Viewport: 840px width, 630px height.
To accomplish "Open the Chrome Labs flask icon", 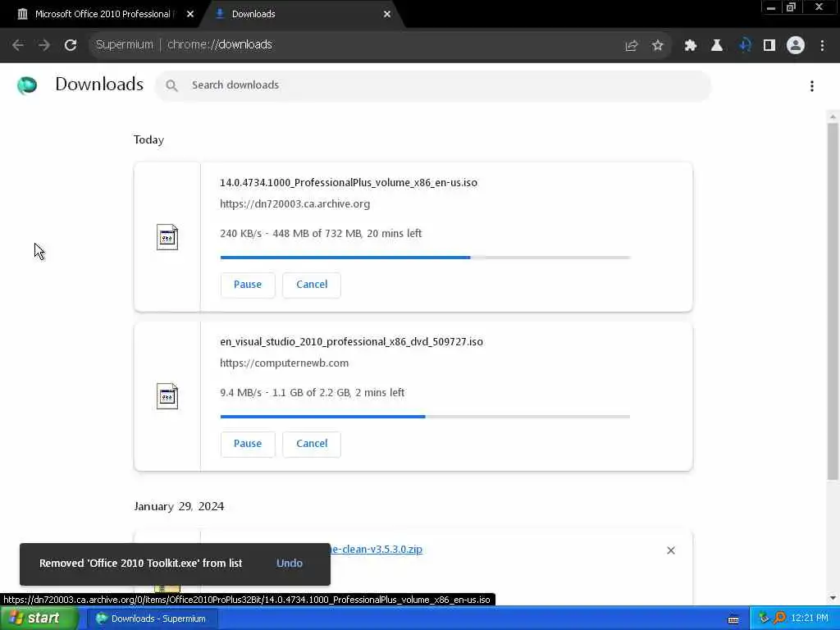I will point(717,46).
